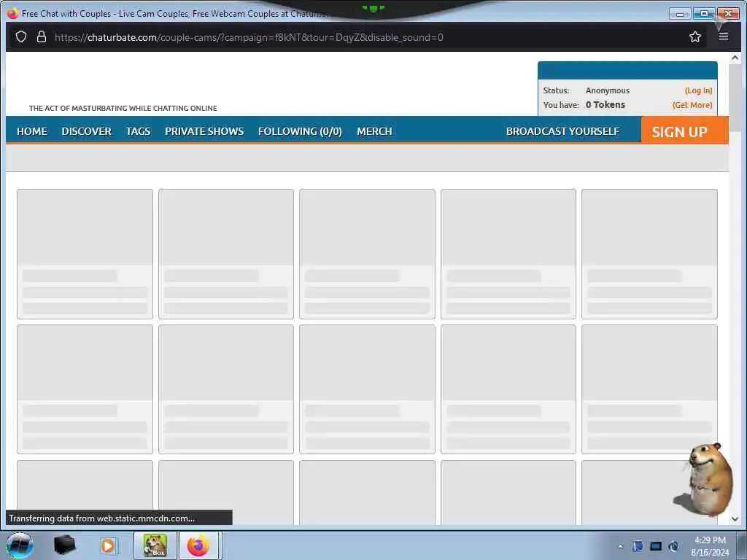The width and height of the screenshot is (747, 560).
Task: Bookmark this page with the star icon
Action: (x=695, y=36)
